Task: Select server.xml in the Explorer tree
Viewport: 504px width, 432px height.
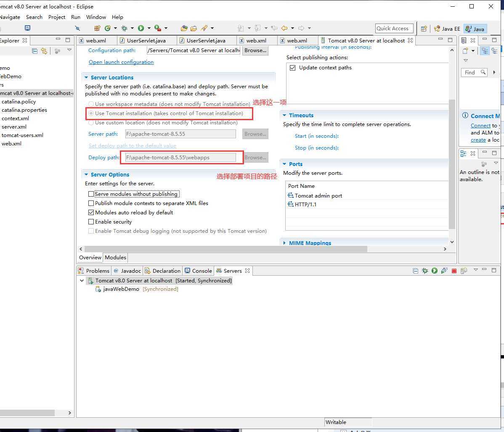Action: (14, 127)
